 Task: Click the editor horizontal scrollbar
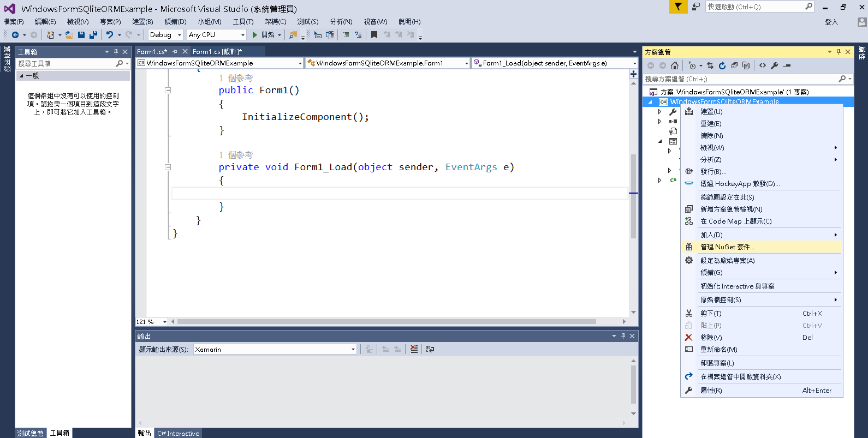387,322
